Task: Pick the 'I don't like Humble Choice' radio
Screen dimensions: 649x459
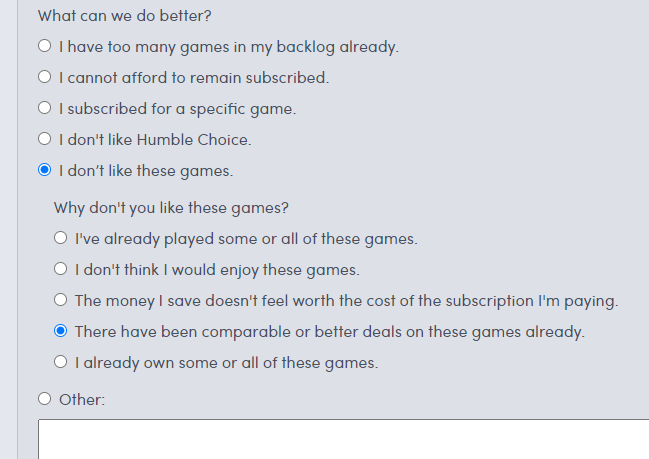Action: point(44,139)
